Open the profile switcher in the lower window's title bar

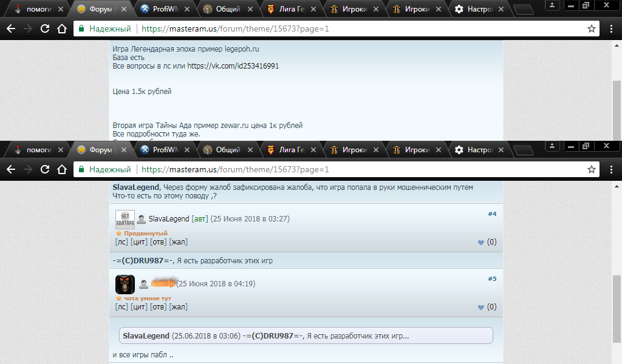point(552,146)
